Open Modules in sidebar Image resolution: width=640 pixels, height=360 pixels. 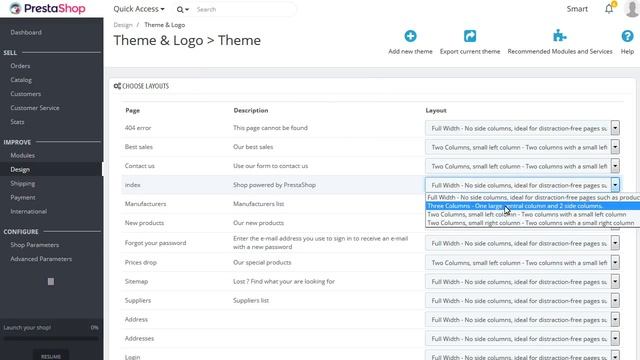22,156
